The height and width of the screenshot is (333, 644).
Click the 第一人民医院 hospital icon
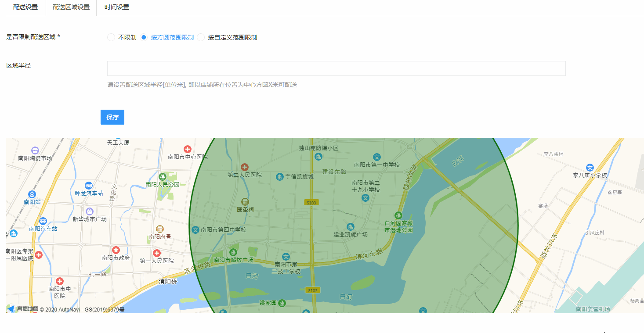[157, 253]
